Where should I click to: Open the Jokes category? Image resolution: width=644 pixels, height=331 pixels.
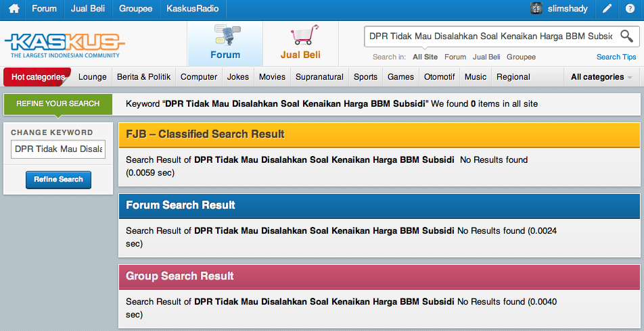pos(238,77)
